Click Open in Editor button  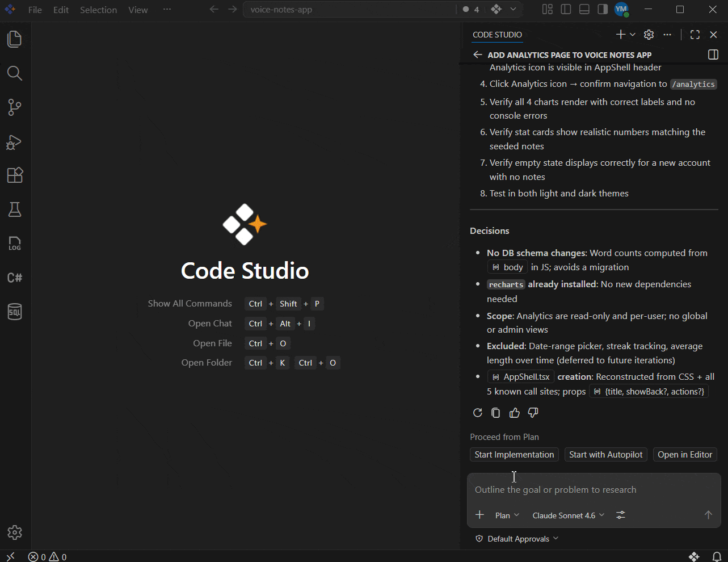pos(685,455)
